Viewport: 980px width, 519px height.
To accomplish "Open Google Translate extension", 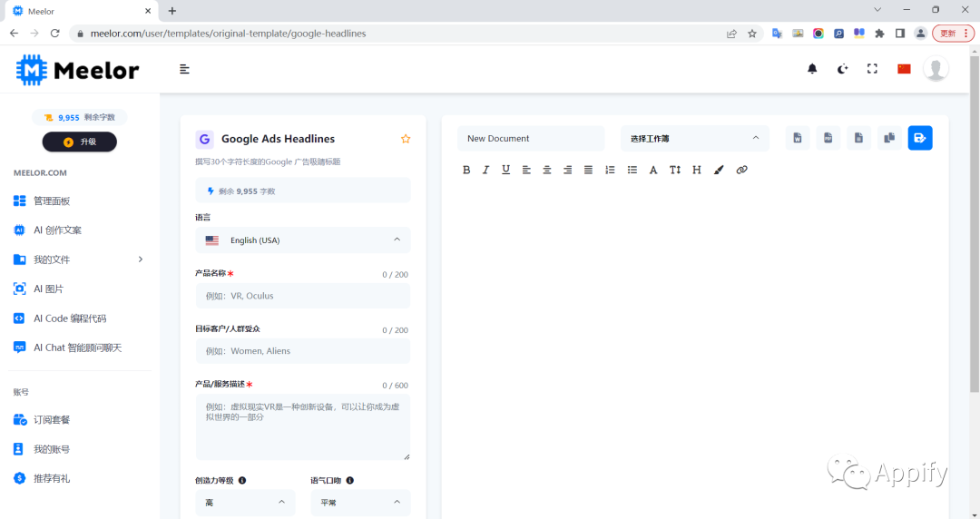I will click(x=777, y=34).
